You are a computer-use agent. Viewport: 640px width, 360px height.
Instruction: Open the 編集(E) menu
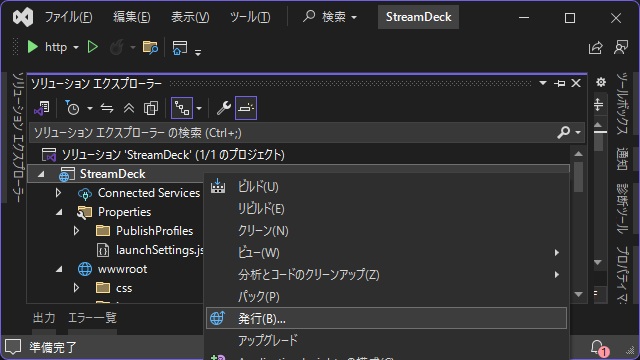click(x=131, y=17)
